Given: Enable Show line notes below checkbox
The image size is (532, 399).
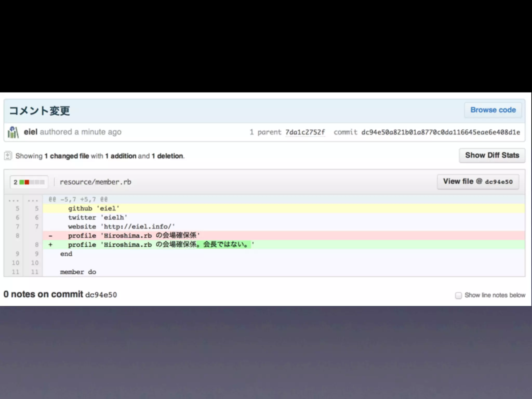Looking at the screenshot, I should 458,295.
